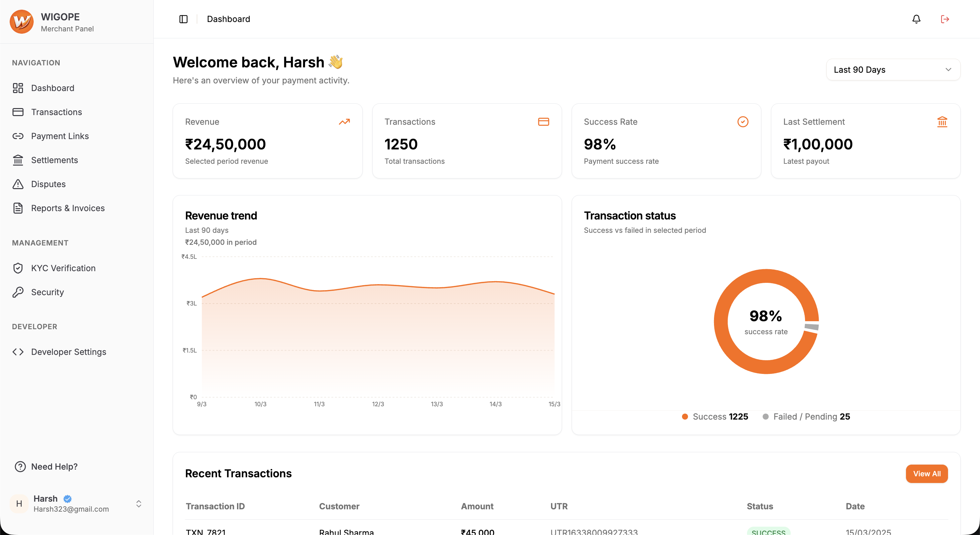Toggle the sidebar panel icon
The height and width of the screenshot is (535, 980).
tap(183, 19)
